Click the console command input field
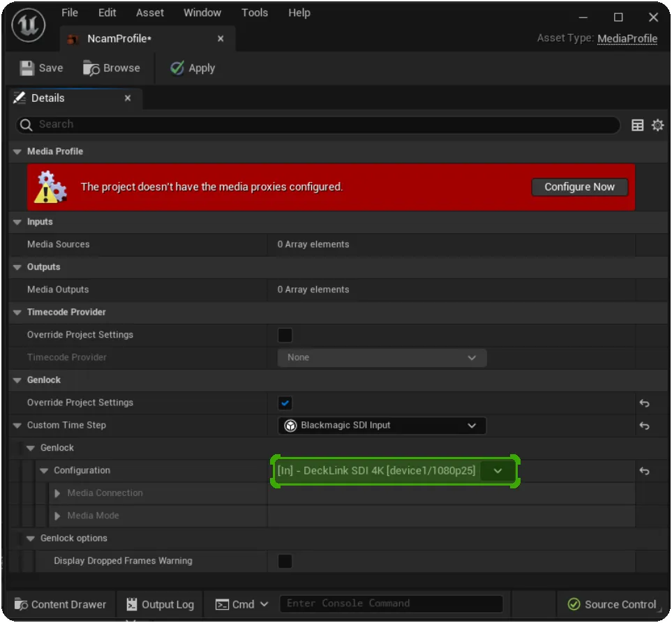Image resolution: width=672 pixels, height=623 pixels. click(x=391, y=603)
